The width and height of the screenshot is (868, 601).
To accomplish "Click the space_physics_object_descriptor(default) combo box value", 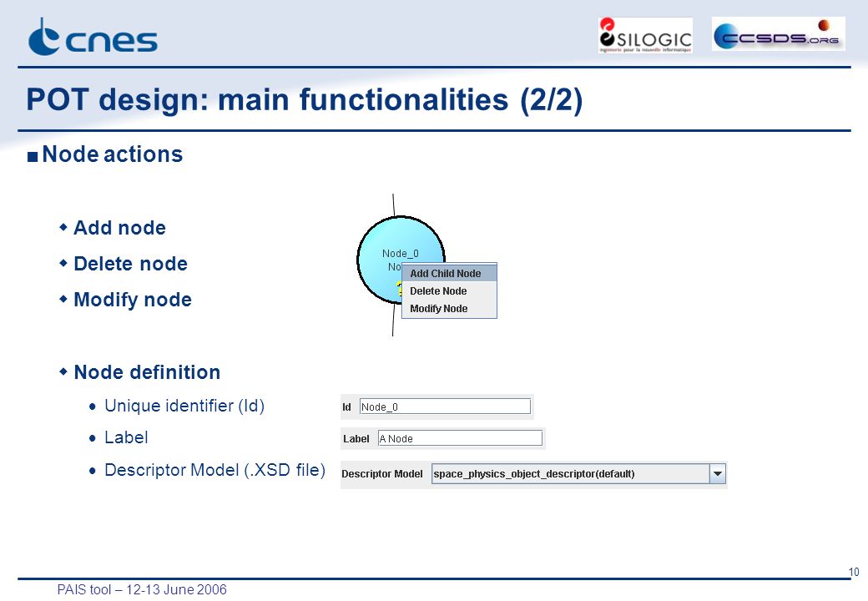I will [x=570, y=474].
